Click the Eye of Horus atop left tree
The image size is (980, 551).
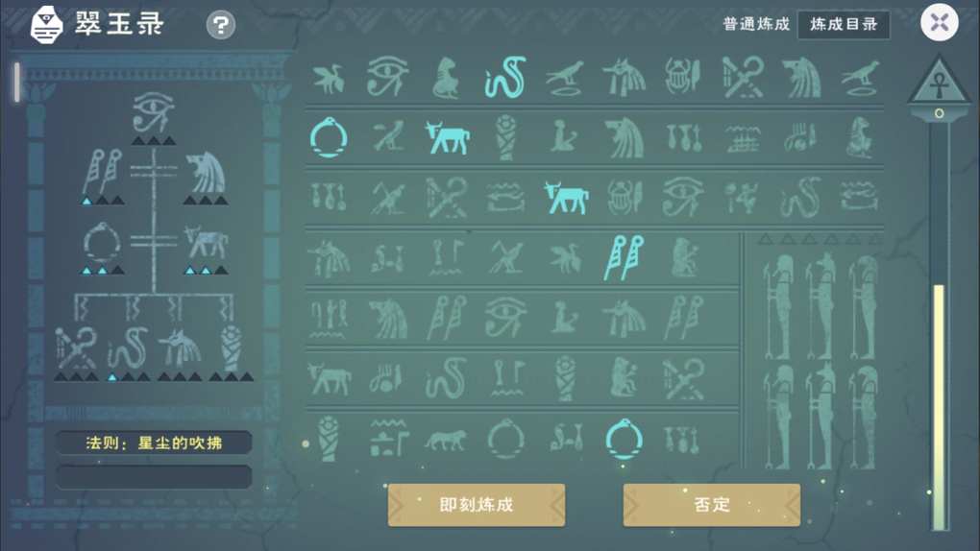pyautogui.click(x=153, y=112)
